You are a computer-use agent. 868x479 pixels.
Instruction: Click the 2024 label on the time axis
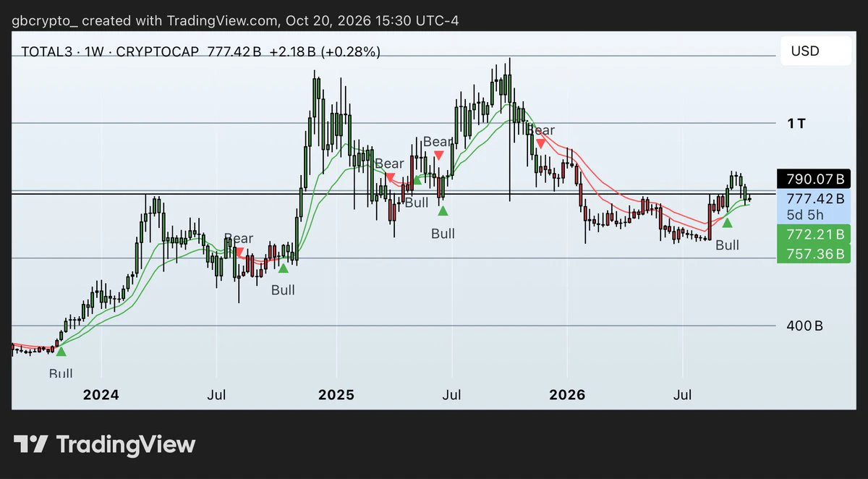point(101,395)
